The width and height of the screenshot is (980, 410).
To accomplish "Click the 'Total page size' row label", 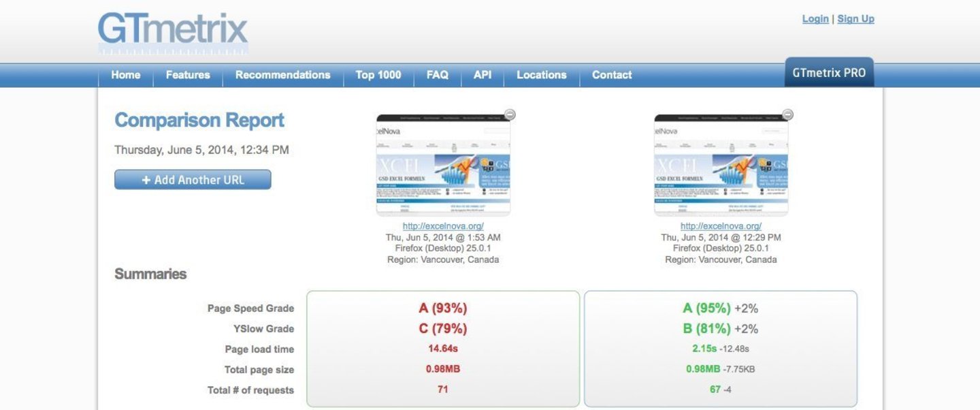I will 259,370.
